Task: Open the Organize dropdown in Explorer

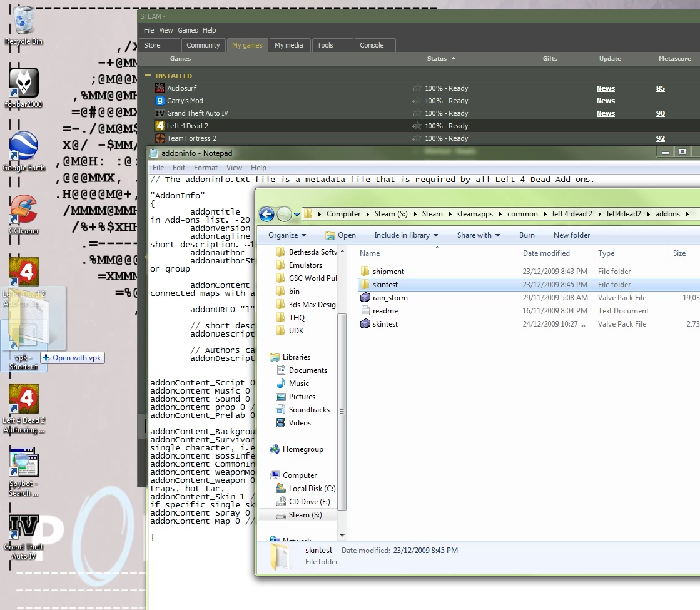Action: [x=287, y=235]
